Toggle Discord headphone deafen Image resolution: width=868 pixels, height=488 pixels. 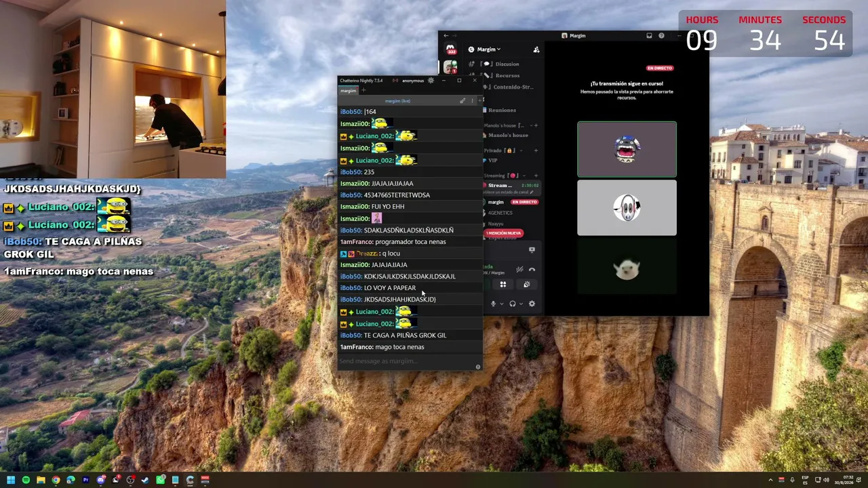[513, 304]
